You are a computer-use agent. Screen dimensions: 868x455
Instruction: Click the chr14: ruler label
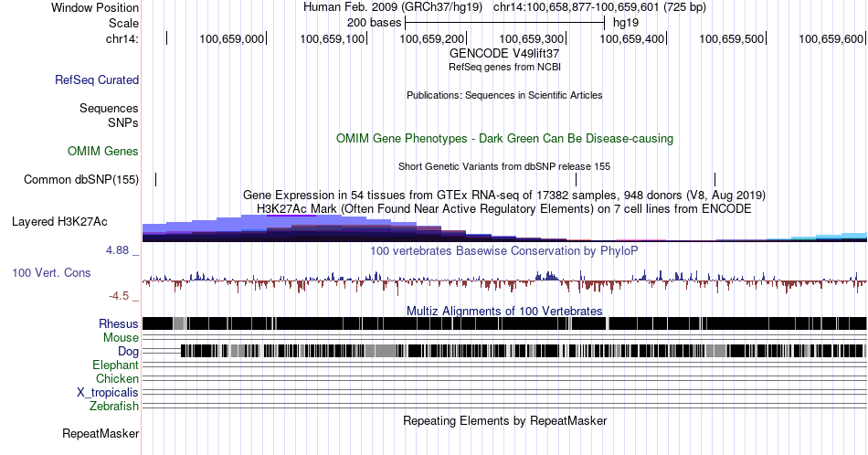click(x=122, y=38)
